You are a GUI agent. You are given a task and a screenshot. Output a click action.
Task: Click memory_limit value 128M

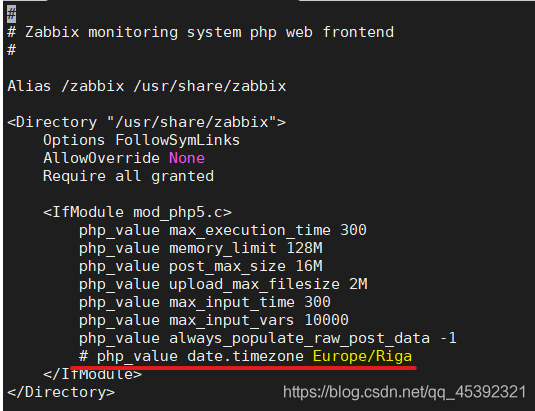tap(304, 248)
